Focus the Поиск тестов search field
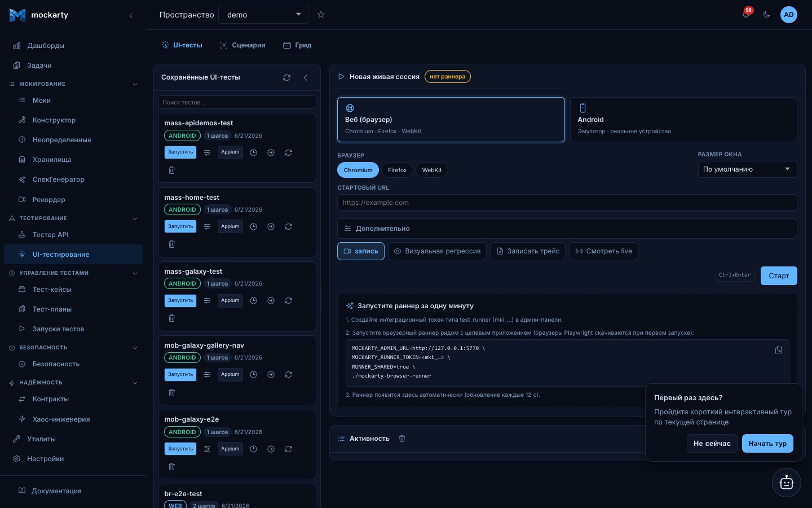The width and height of the screenshot is (812, 508). click(x=237, y=102)
